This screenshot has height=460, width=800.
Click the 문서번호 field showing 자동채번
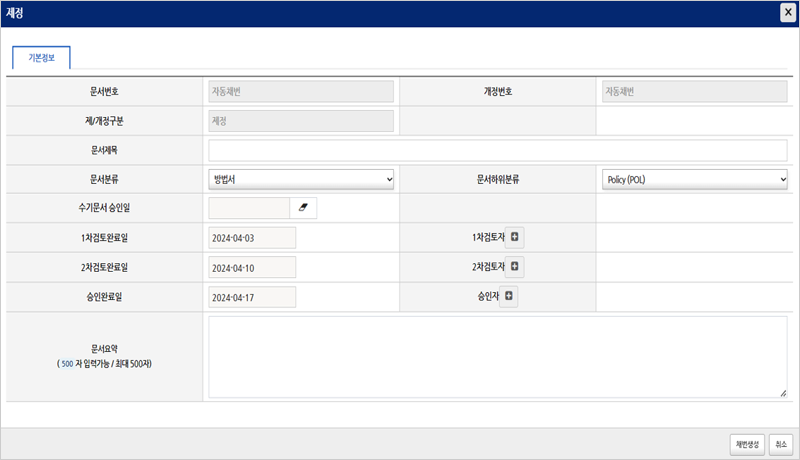(x=301, y=92)
